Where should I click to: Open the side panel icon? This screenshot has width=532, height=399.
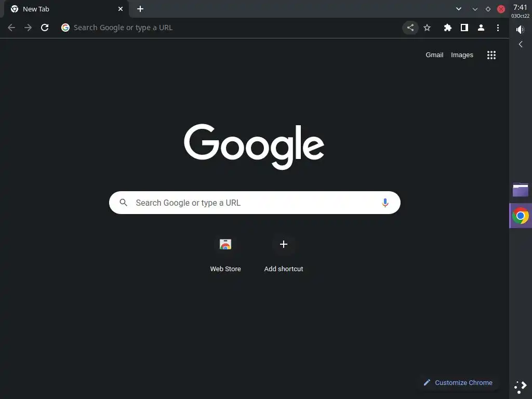tap(464, 28)
